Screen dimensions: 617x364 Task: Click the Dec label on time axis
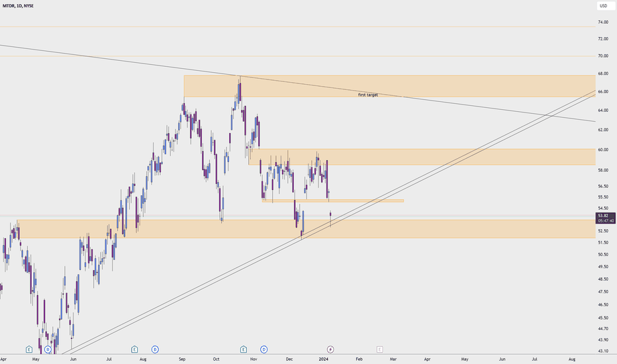289,359
